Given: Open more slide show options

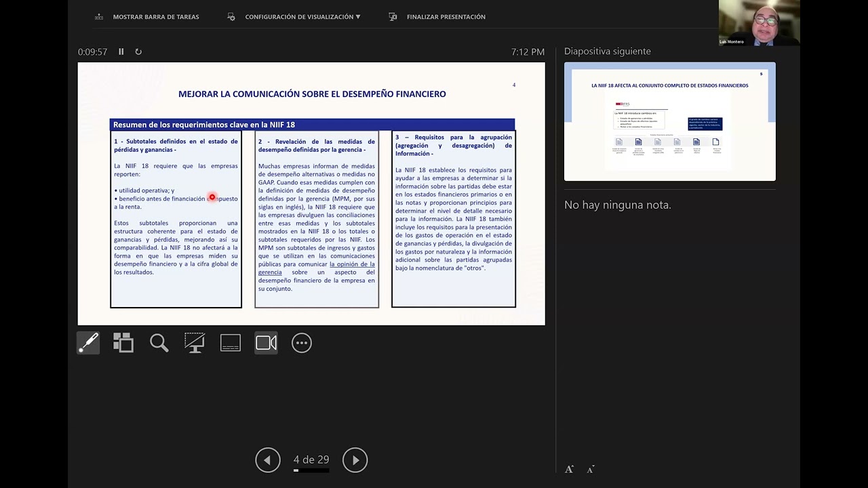Looking at the screenshot, I should coord(302,343).
